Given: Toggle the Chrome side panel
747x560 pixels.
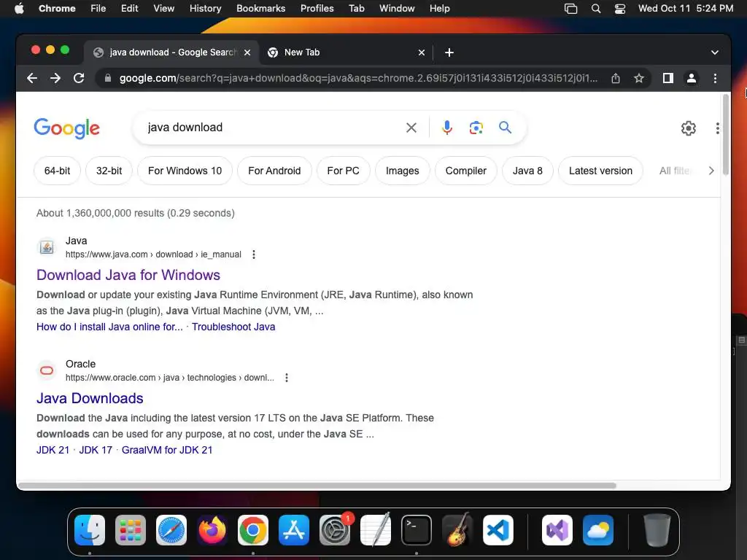Looking at the screenshot, I should point(668,78).
